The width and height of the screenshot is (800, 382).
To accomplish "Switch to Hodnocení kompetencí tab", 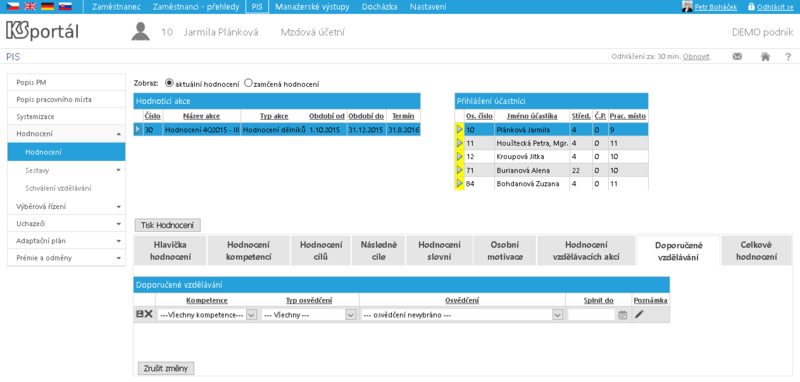I will pyautogui.click(x=248, y=250).
